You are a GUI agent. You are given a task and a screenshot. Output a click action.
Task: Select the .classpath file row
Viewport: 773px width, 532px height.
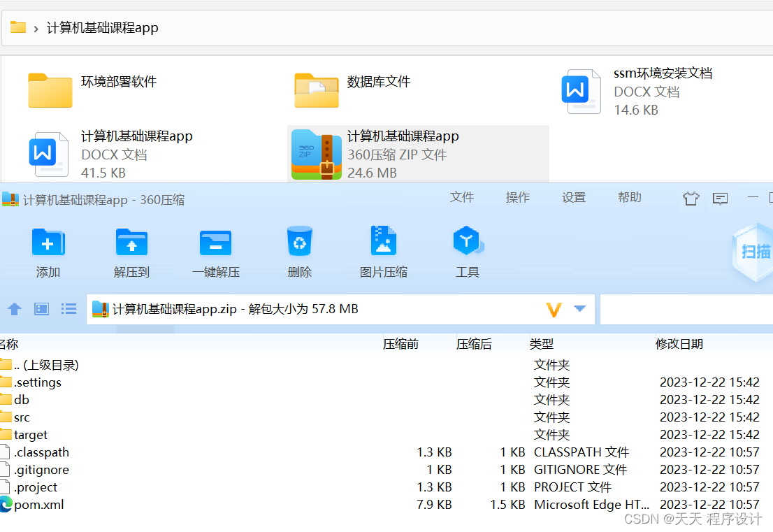point(386,452)
